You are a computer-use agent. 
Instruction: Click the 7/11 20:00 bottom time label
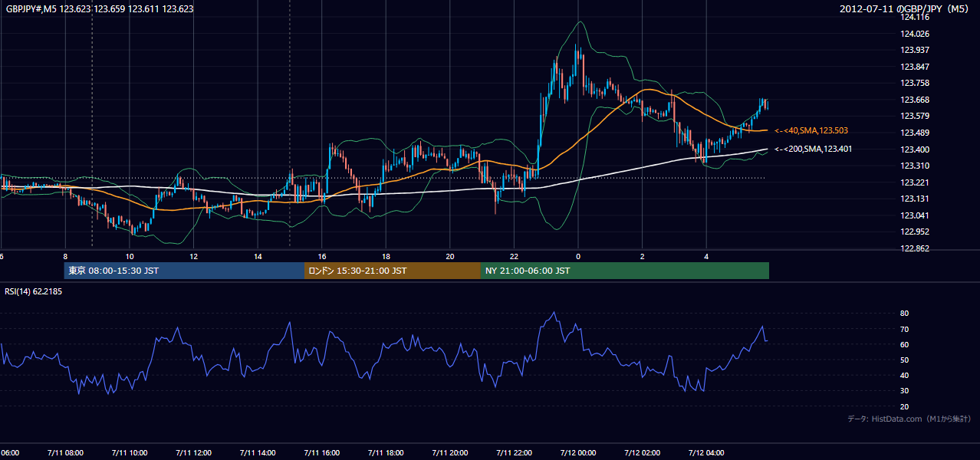(x=449, y=452)
